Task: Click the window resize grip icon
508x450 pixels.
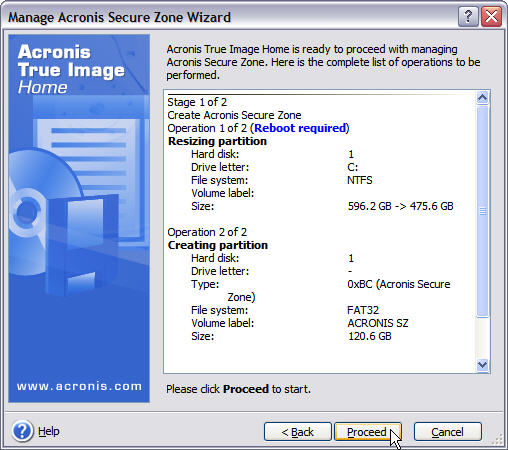Action: click(498, 440)
